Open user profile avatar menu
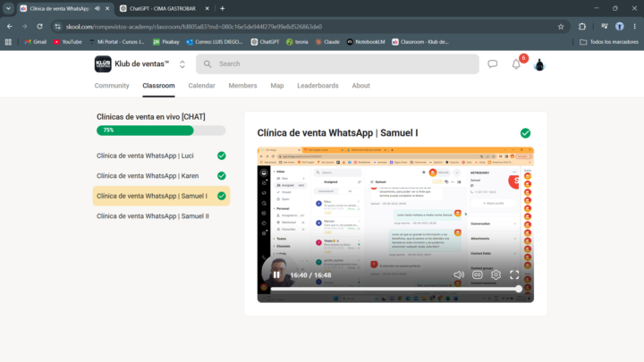Screen dimensions: 644x362 [539, 64]
